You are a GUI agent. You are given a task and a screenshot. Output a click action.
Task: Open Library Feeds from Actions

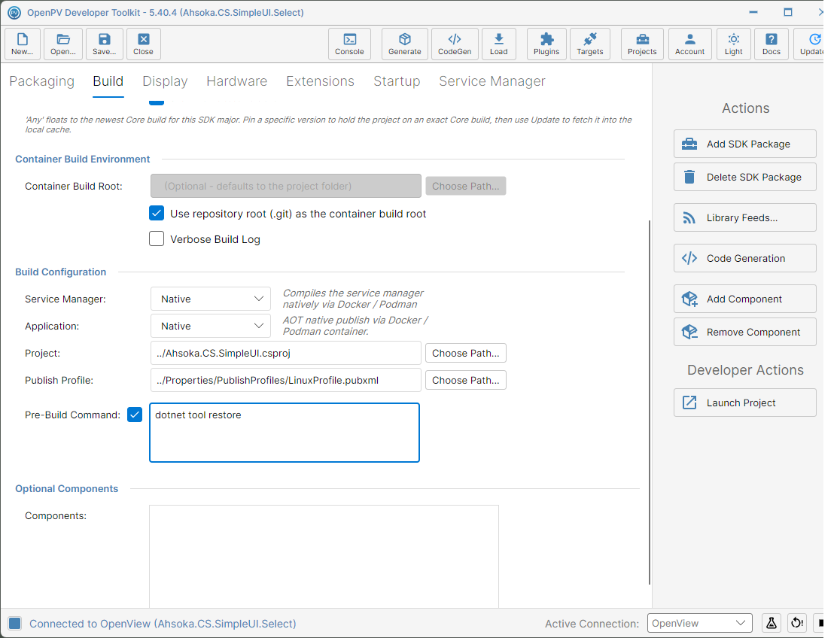coord(744,217)
